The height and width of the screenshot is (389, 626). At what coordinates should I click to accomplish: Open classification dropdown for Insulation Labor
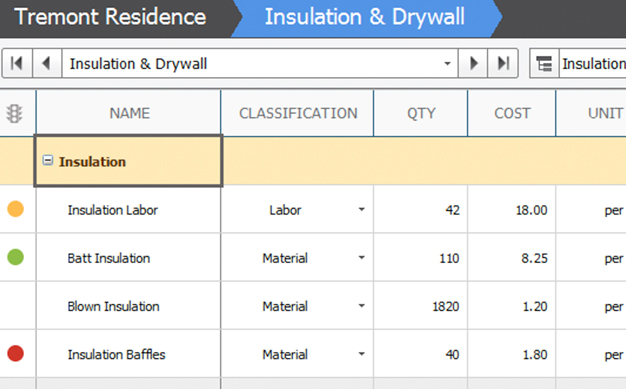click(361, 209)
